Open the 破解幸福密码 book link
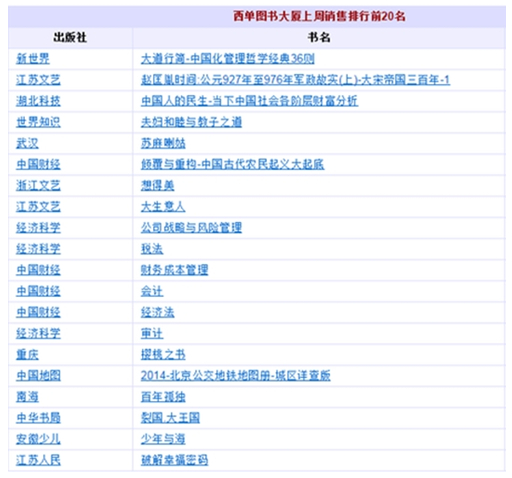The image size is (512, 478). (174, 460)
